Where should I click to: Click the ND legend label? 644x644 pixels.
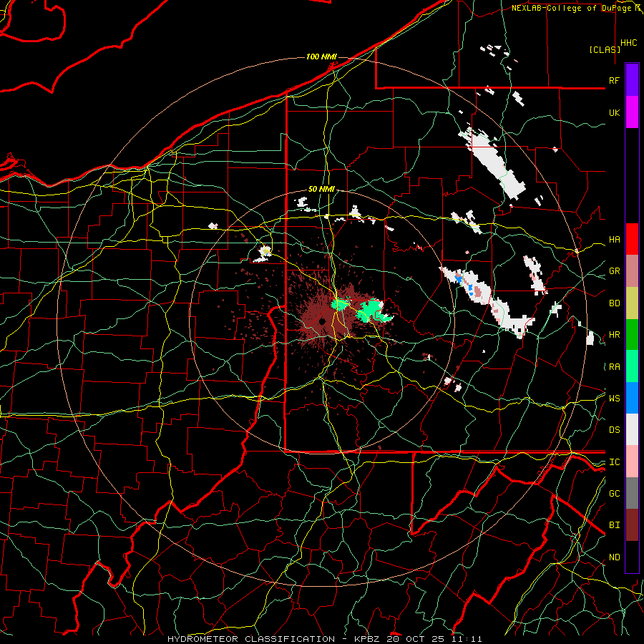(x=614, y=557)
